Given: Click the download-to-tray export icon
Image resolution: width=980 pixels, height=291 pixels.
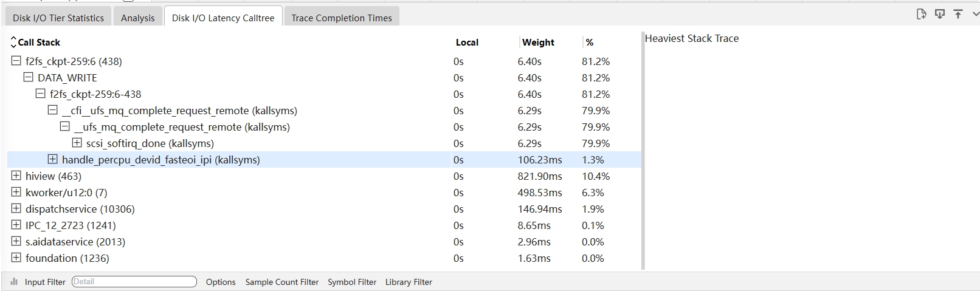Looking at the screenshot, I should [x=940, y=14].
